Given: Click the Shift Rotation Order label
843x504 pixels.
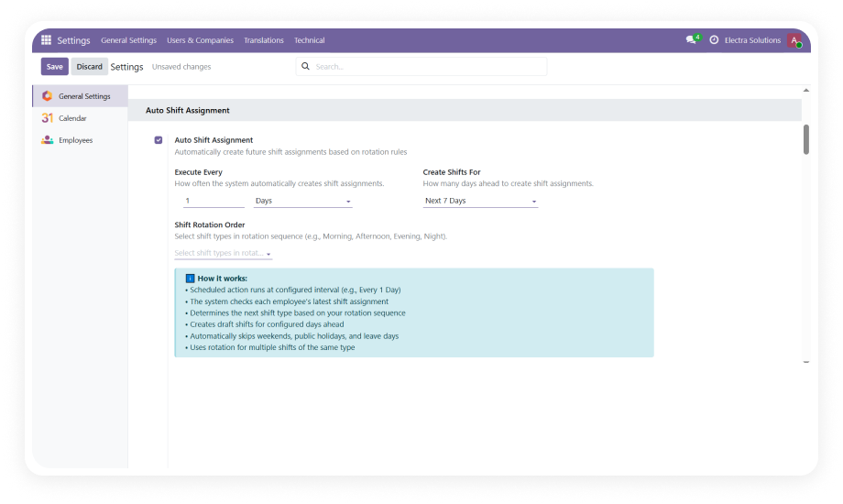Looking at the screenshot, I should point(210,225).
